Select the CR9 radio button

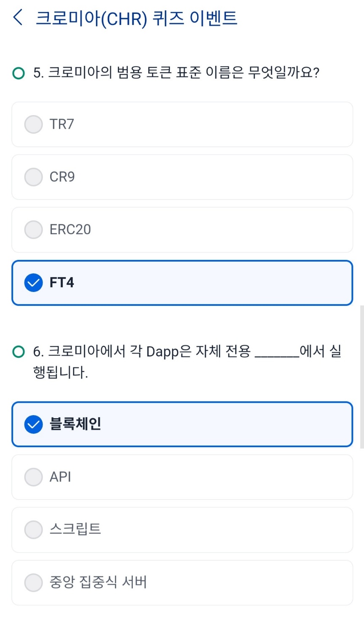point(34,177)
